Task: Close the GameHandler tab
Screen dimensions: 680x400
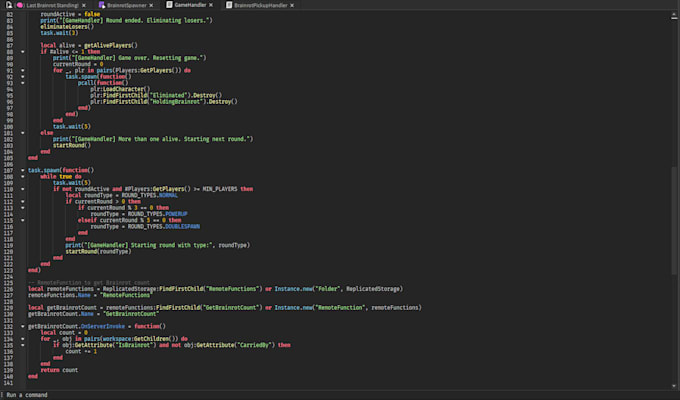Action: tap(211, 5)
